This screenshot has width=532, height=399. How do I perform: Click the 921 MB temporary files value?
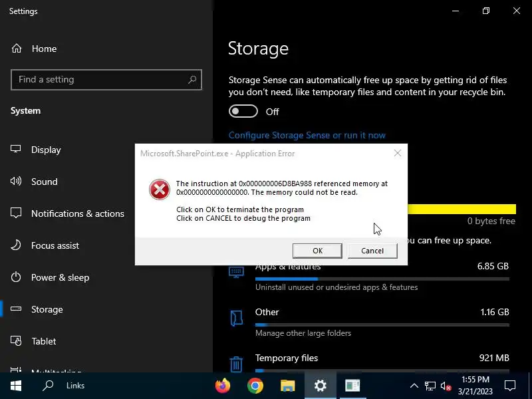[494, 358]
